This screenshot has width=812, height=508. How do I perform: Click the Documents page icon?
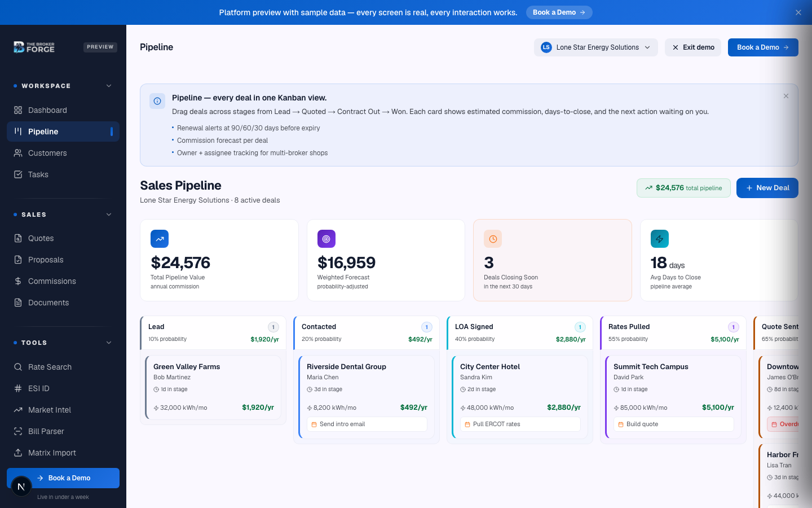tap(18, 303)
